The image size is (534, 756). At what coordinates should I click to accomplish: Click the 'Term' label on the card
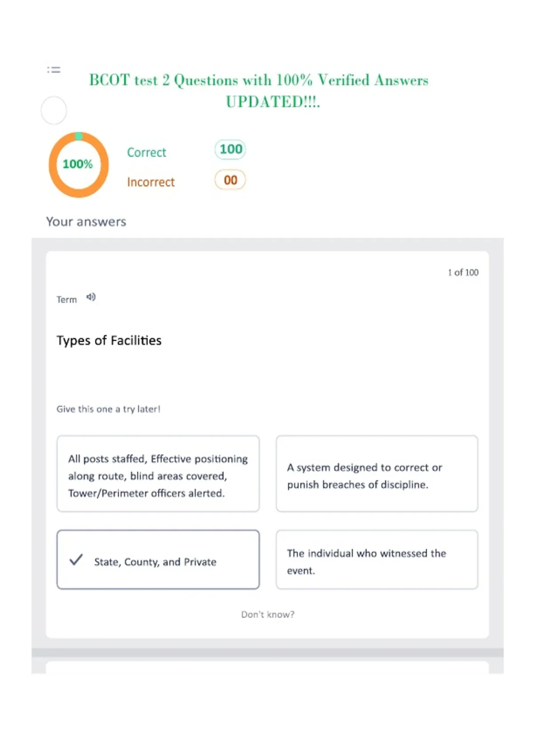(67, 300)
